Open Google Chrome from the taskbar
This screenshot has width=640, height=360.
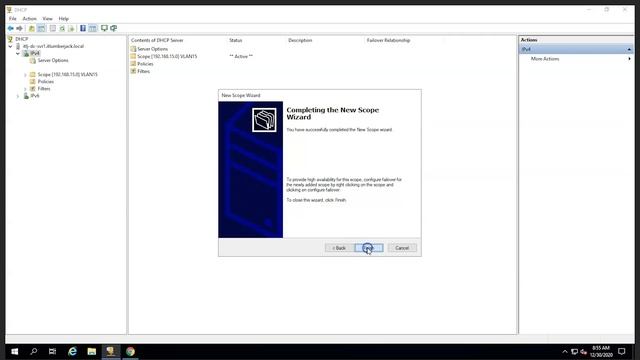click(130, 351)
